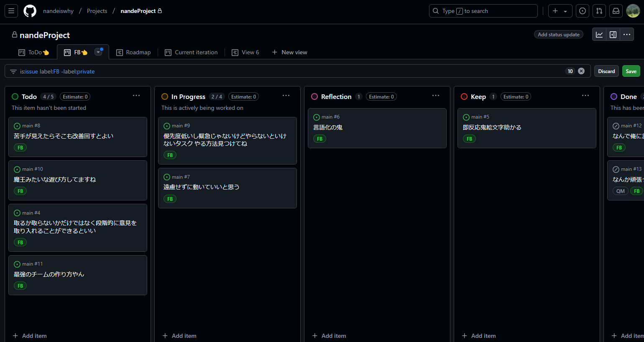Click the Discard button
The image size is (644, 342).
click(x=606, y=71)
